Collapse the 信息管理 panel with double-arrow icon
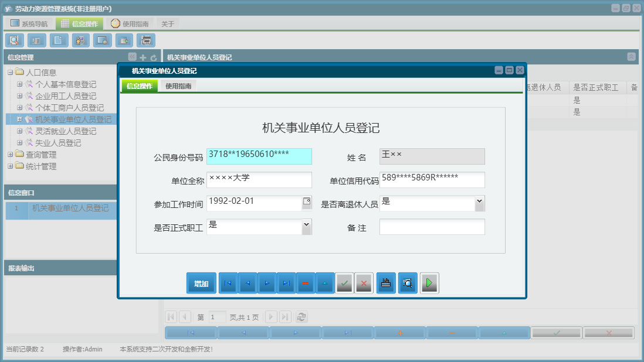The width and height of the screenshot is (644, 362). [132, 57]
